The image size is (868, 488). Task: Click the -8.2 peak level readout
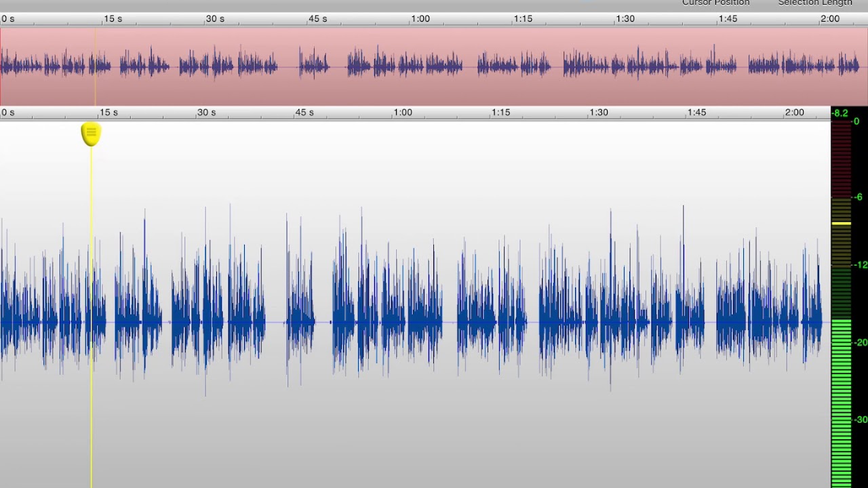click(840, 113)
